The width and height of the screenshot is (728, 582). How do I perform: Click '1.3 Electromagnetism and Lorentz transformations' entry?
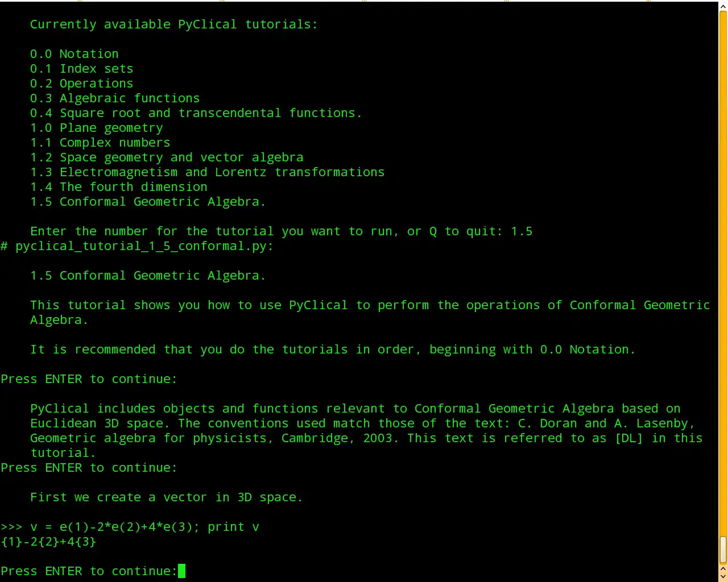coord(208,172)
